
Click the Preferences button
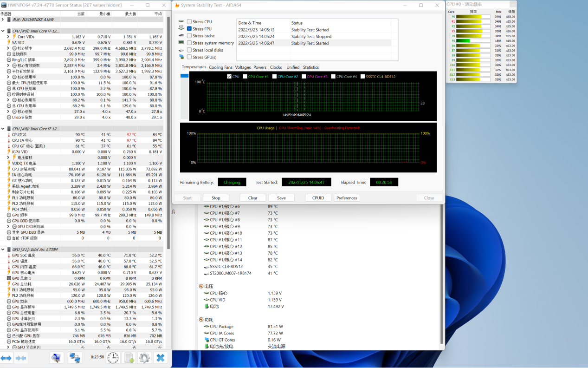tap(347, 198)
